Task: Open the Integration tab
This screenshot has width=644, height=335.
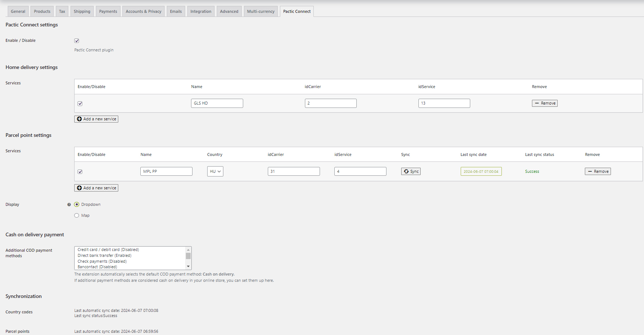Action: pos(201,11)
